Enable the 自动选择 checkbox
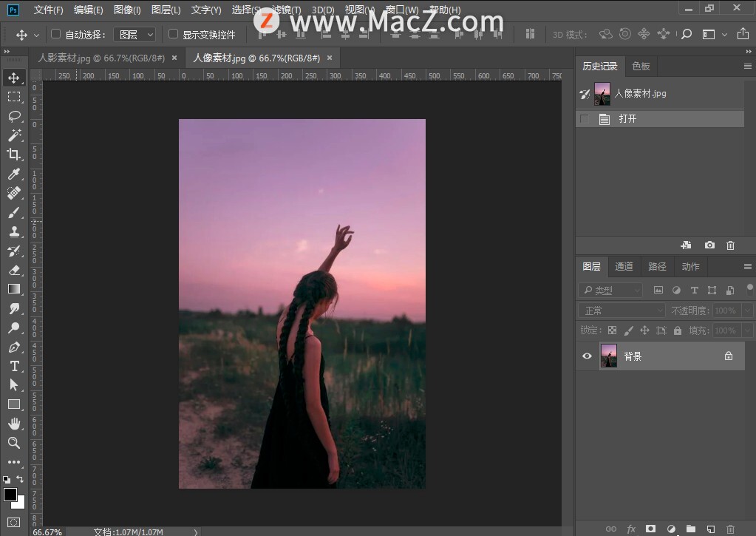 click(x=55, y=34)
